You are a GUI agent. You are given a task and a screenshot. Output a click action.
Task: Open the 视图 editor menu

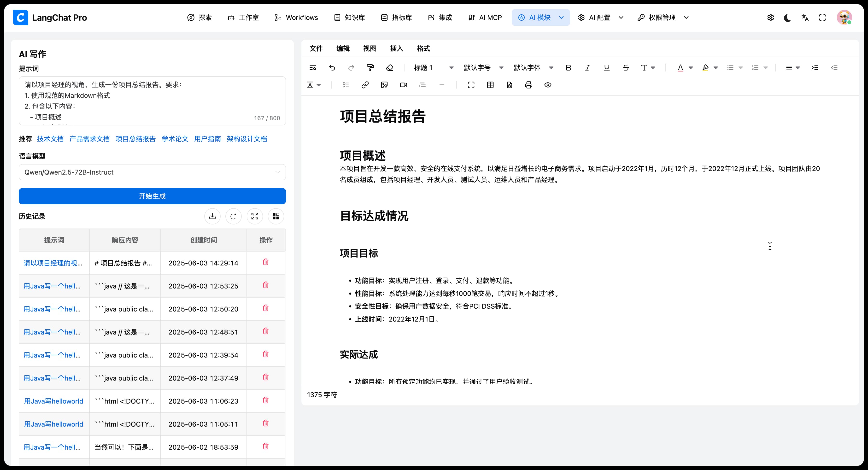370,48
